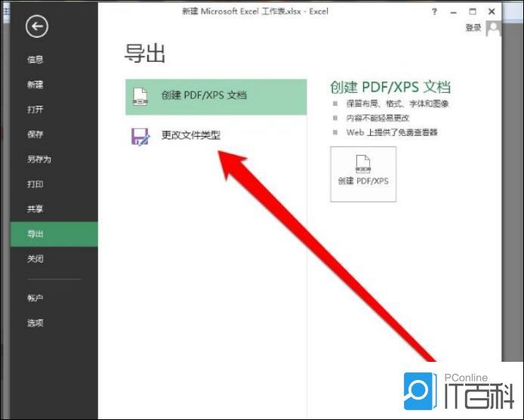Go back using the circled arrow
Viewport: 524px width, 420px height.
click(37, 26)
